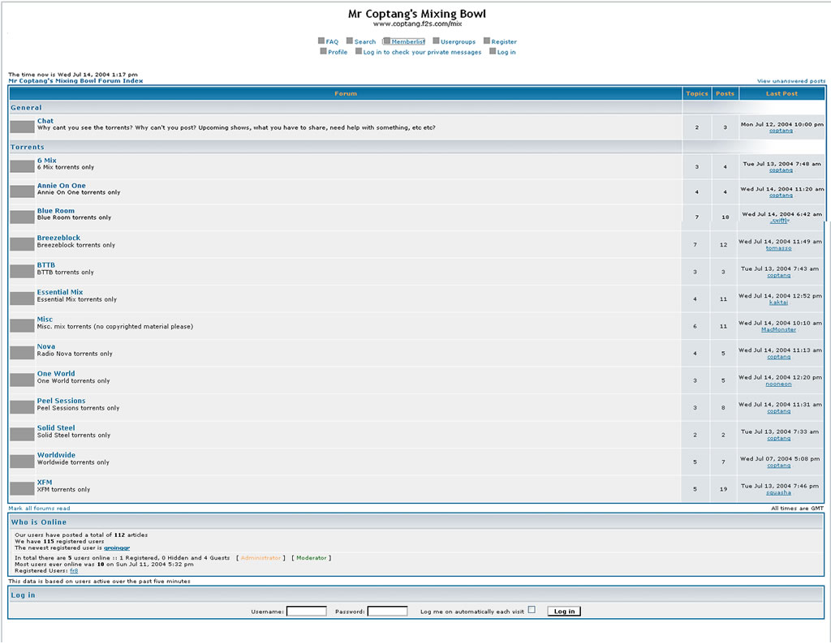Click the forum icon beside Blue Room

22,217
